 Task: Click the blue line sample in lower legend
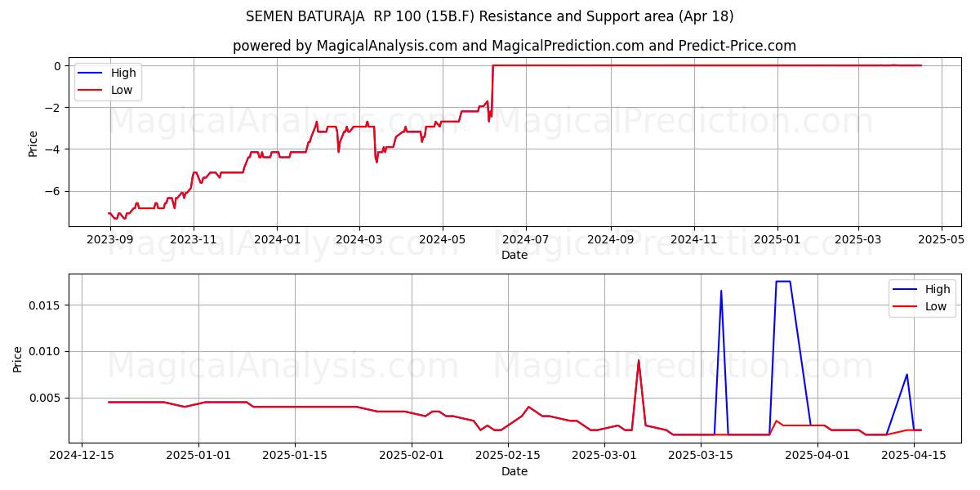[906, 290]
